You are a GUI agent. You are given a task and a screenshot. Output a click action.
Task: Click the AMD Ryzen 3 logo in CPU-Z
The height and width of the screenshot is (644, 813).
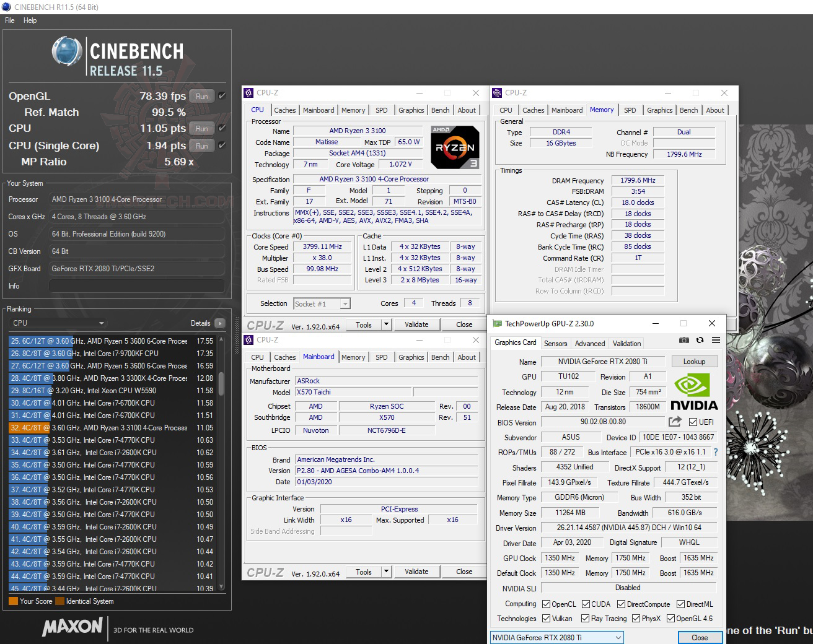[x=454, y=147]
